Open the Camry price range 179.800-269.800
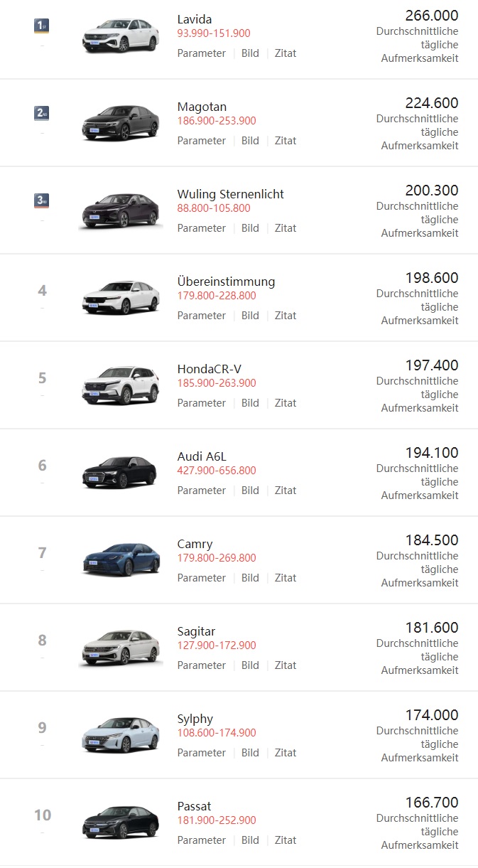478x868 pixels. [x=217, y=559]
